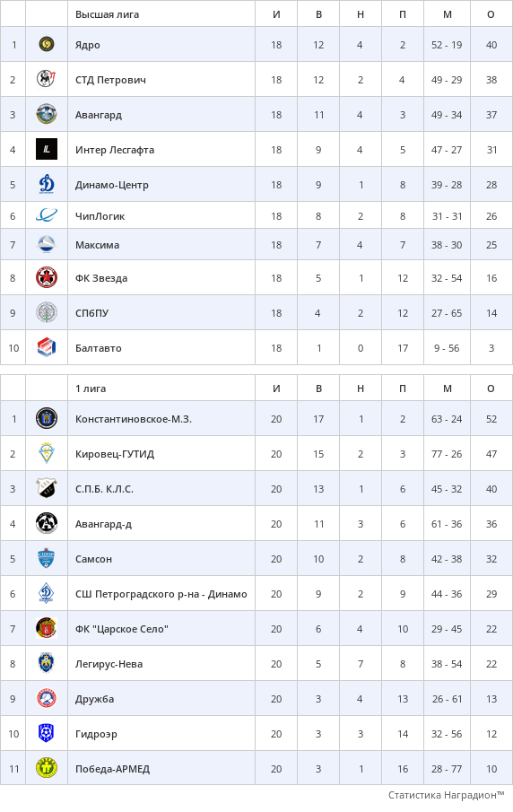This screenshot has height=812, width=513.
Task: Select the Высшая лига table header
Action: click(107, 14)
